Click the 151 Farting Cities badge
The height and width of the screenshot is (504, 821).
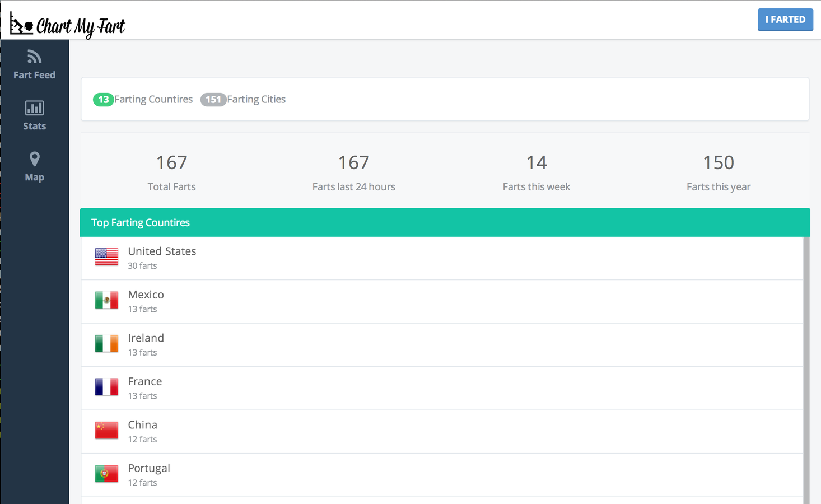point(213,100)
